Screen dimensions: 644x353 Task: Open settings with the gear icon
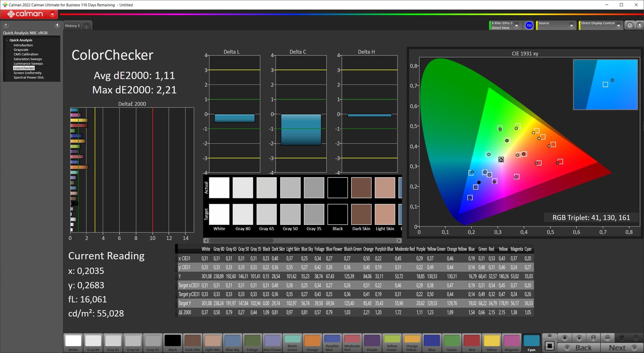click(x=630, y=26)
